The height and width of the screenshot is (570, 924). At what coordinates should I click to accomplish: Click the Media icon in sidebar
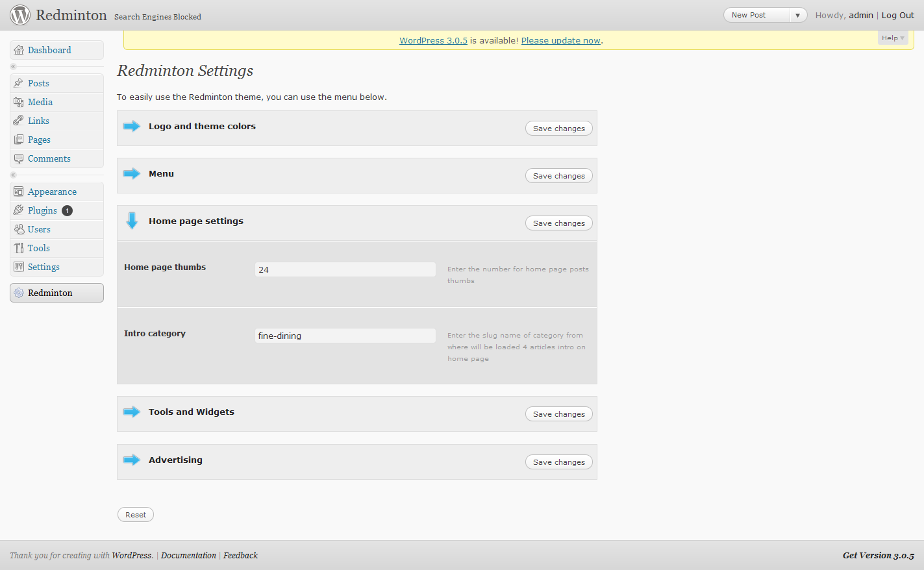click(19, 102)
